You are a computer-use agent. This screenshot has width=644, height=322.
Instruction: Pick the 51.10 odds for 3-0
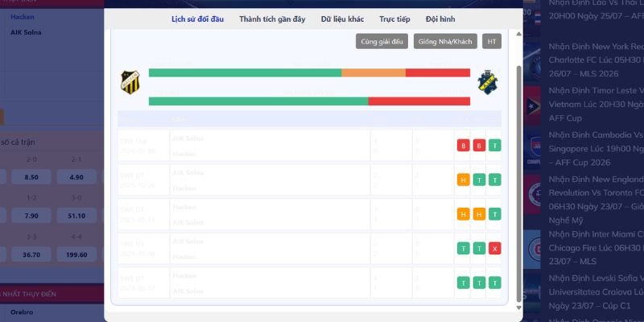coord(76,216)
